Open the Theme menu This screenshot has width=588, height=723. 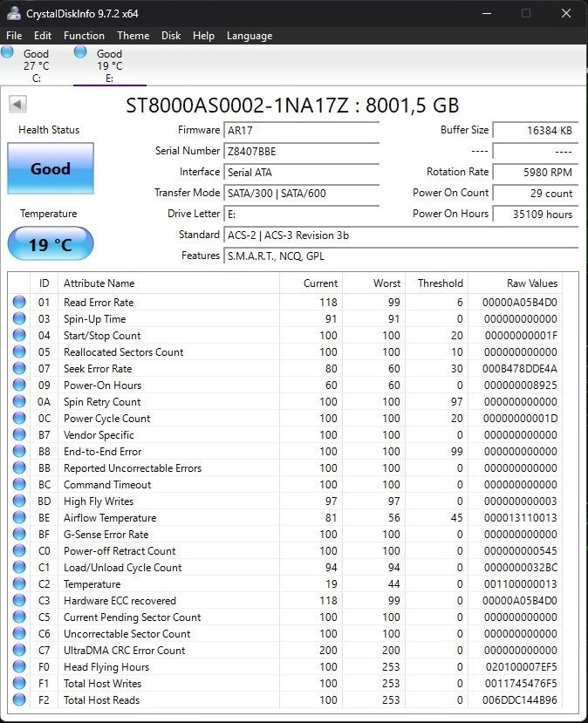pos(133,36)
